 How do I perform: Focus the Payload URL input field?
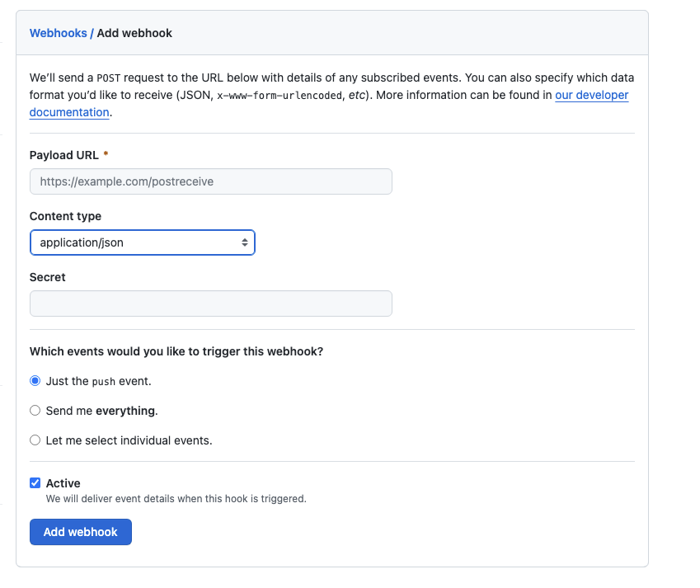pos(210,181)
